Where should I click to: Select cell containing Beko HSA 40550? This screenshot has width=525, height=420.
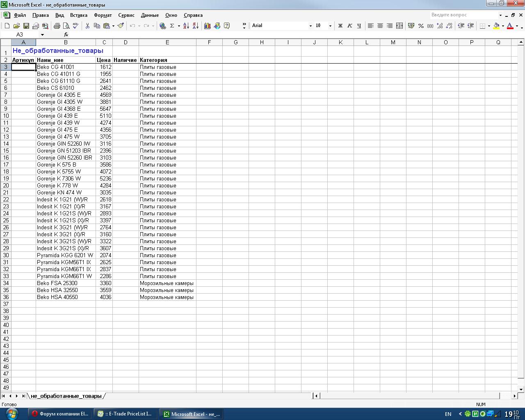[x=66, y=297]
